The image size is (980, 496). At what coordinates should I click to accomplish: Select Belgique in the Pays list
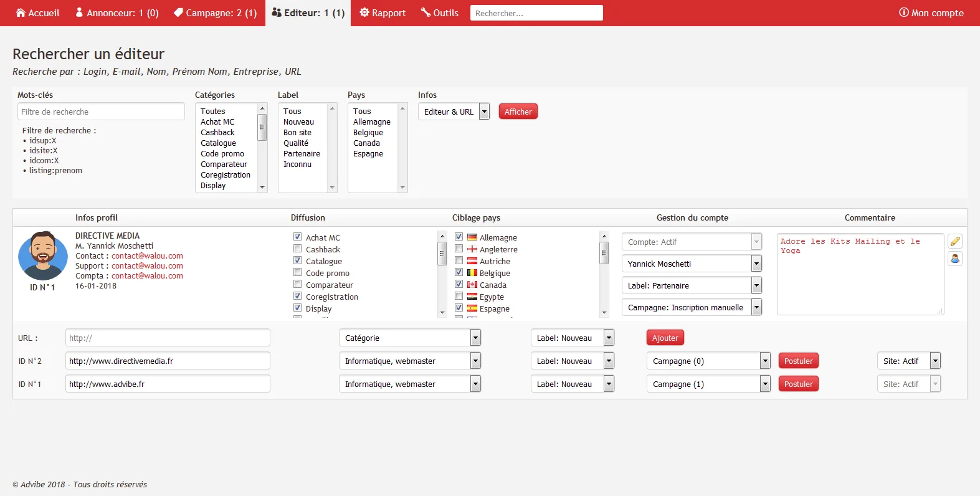click(368, 133)
